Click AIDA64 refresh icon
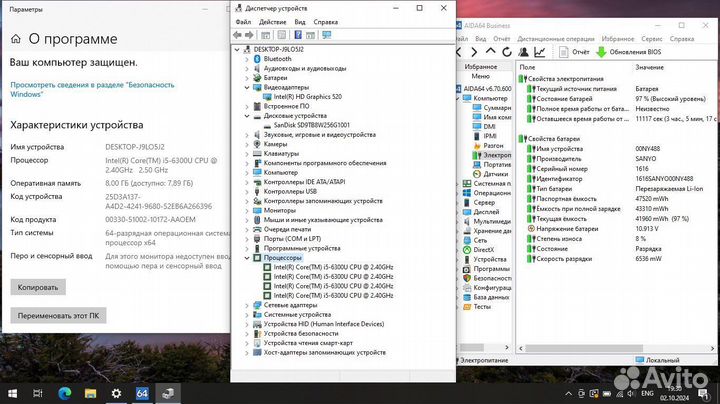The height and width of the screenshot is (404, 720). 507,52
